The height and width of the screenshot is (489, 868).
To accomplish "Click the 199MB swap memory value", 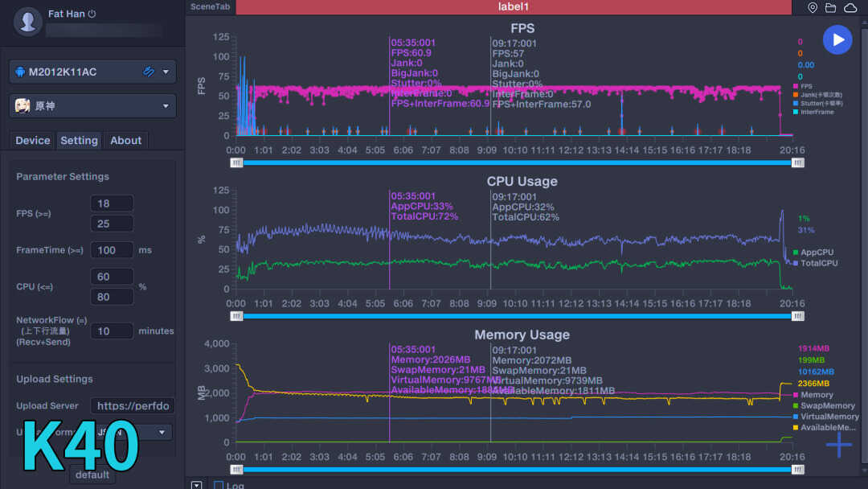I will [811, 360].
